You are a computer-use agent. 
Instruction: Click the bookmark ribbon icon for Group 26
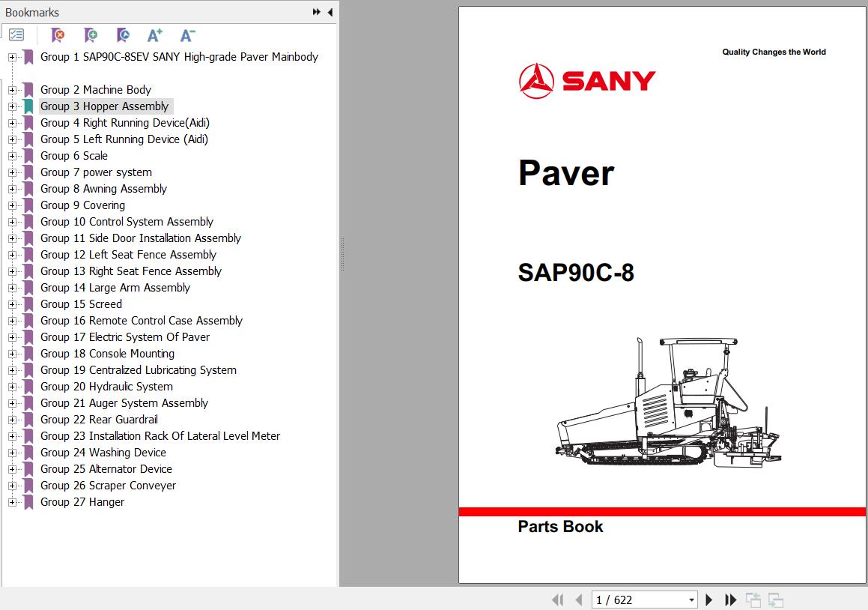click(28, 486)
